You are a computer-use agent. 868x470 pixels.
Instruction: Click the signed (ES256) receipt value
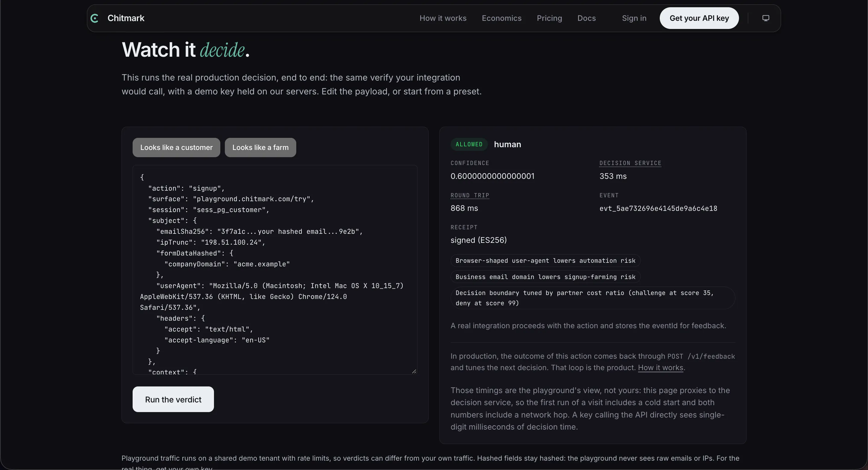[479, 240]
